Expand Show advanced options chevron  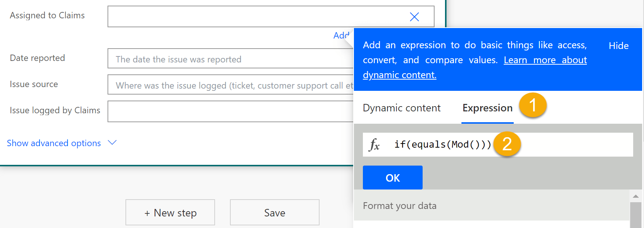coord(112,143)
